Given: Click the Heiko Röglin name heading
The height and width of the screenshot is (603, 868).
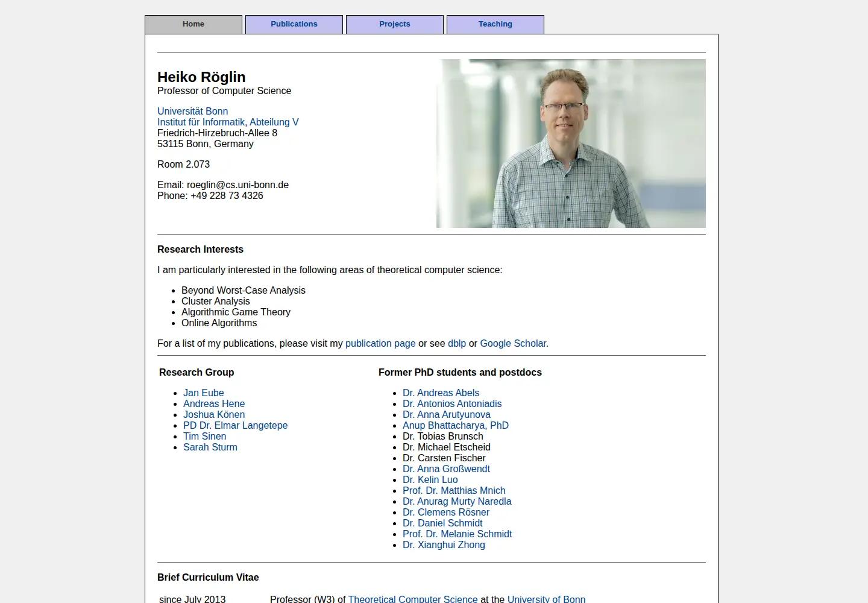Looking at the screenshot, I should pyautogui.click(x=201, y=77).
